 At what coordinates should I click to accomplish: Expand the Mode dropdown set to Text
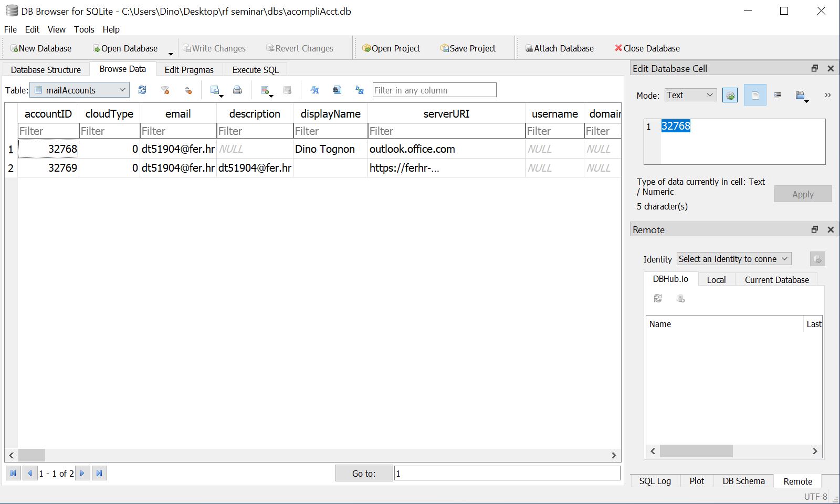click(690, 96)
